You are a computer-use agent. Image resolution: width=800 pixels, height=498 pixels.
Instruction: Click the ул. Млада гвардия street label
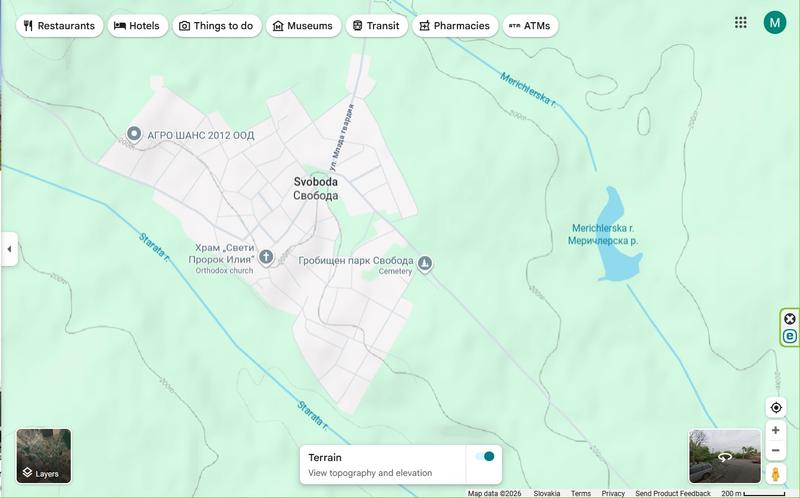[341, 137]
